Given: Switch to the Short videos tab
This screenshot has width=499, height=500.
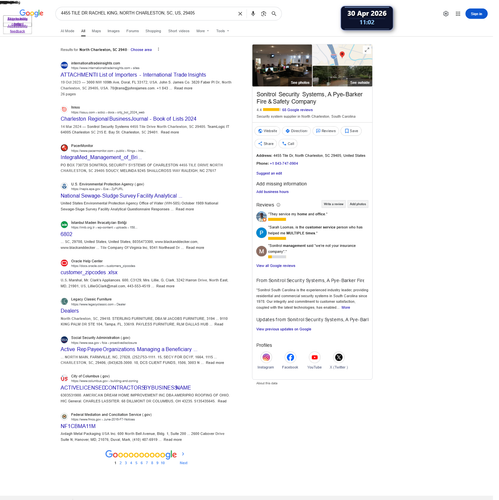Looking at the screenshot, I should click(x=179, y=31).
